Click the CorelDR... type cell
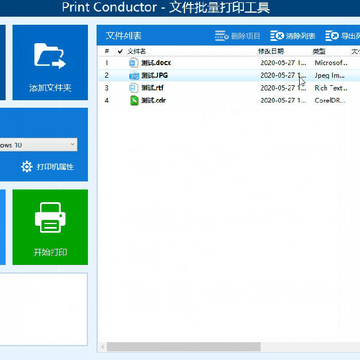This screenshot has height=360, width=360. point(330,100)
